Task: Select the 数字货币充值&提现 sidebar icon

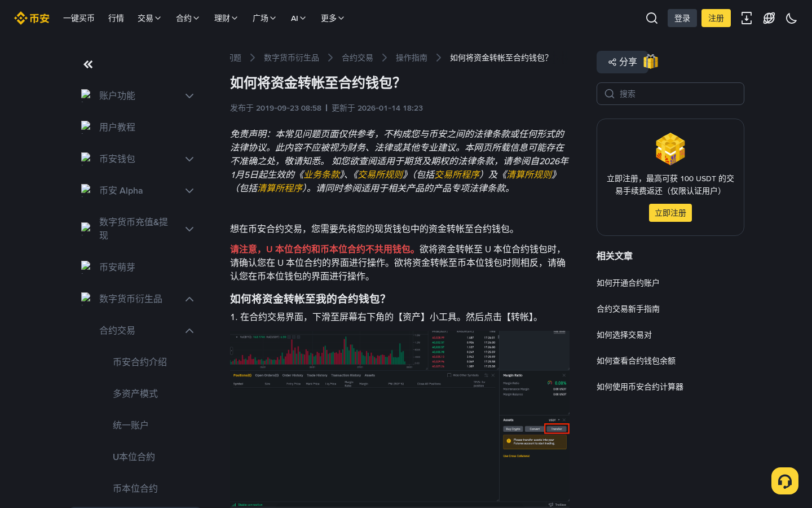Action: tap(86, 229)
